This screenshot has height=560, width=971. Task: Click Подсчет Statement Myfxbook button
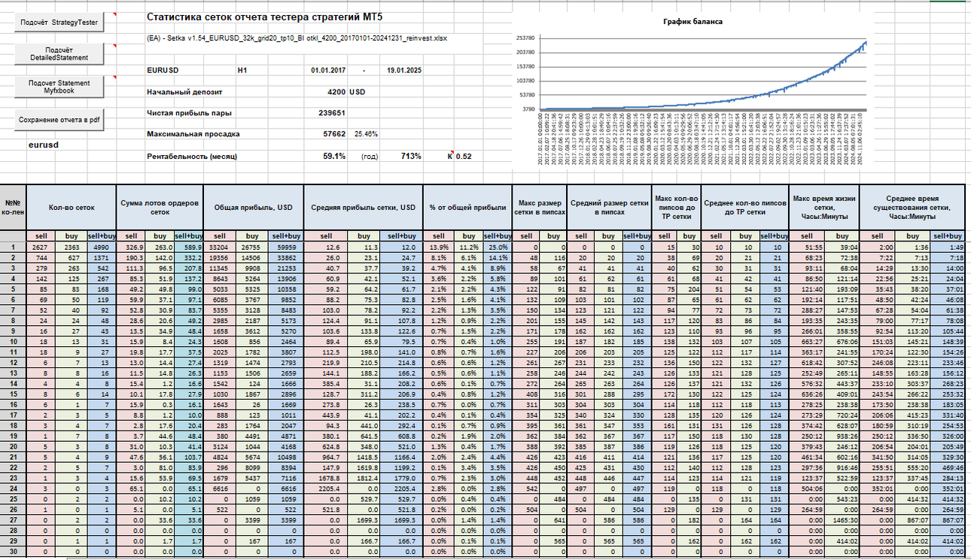pos(59,87)
